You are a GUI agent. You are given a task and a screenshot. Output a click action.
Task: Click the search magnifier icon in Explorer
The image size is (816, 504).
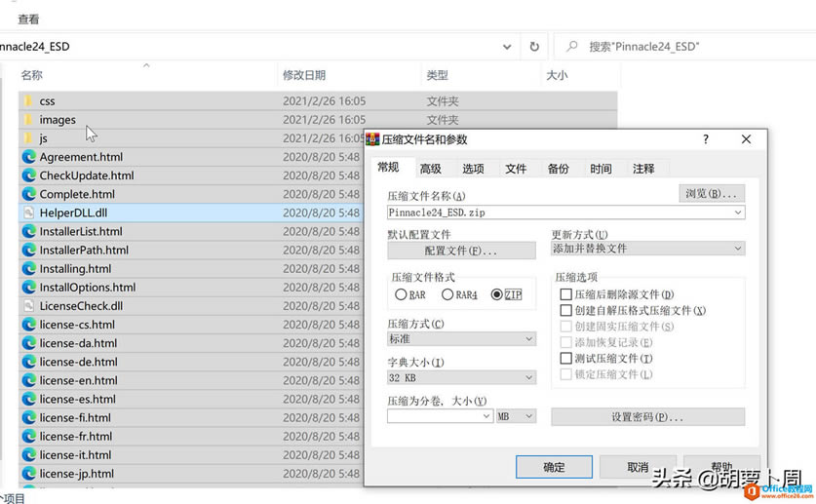(572, 46)
